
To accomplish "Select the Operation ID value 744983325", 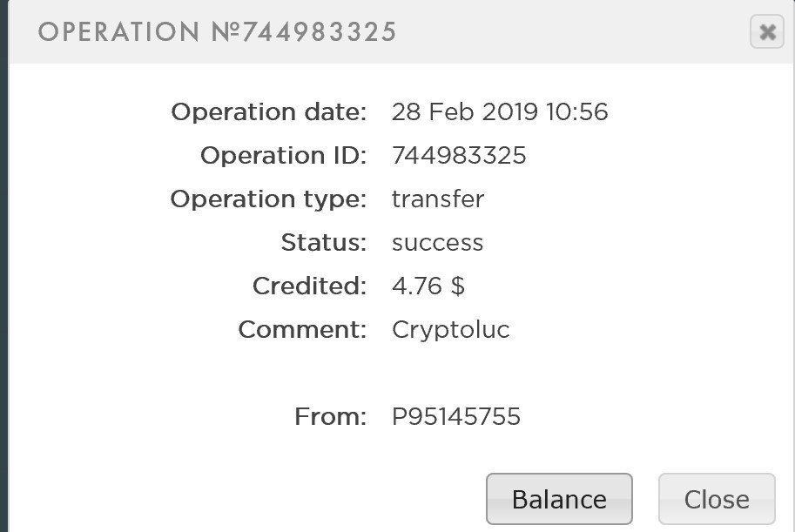I will pos(459,156).
